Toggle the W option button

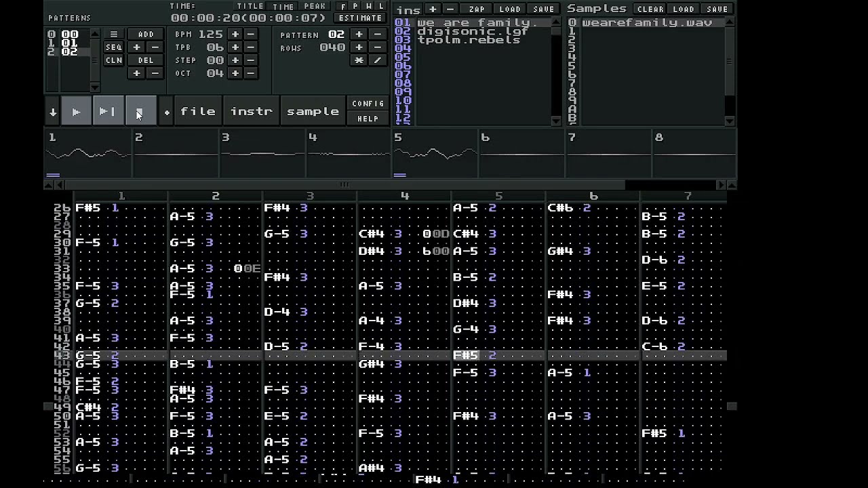point(368,6)
